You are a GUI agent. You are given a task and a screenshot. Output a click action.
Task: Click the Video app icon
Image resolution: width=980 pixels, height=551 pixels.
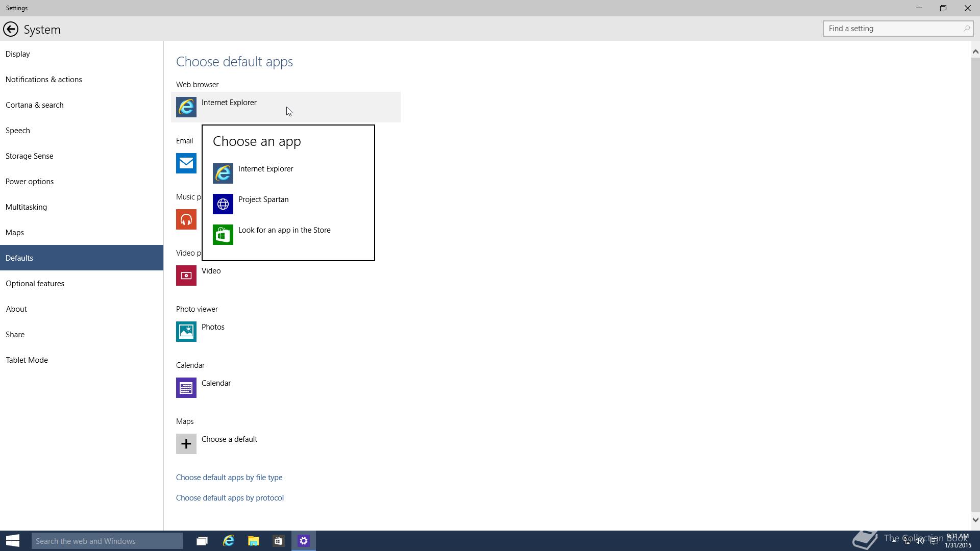click(186, 275)
